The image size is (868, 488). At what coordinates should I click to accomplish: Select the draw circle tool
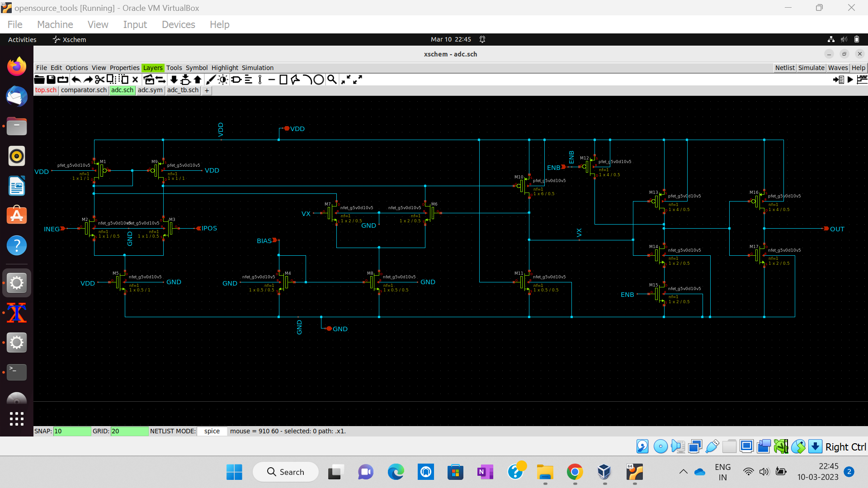point(319,80)
